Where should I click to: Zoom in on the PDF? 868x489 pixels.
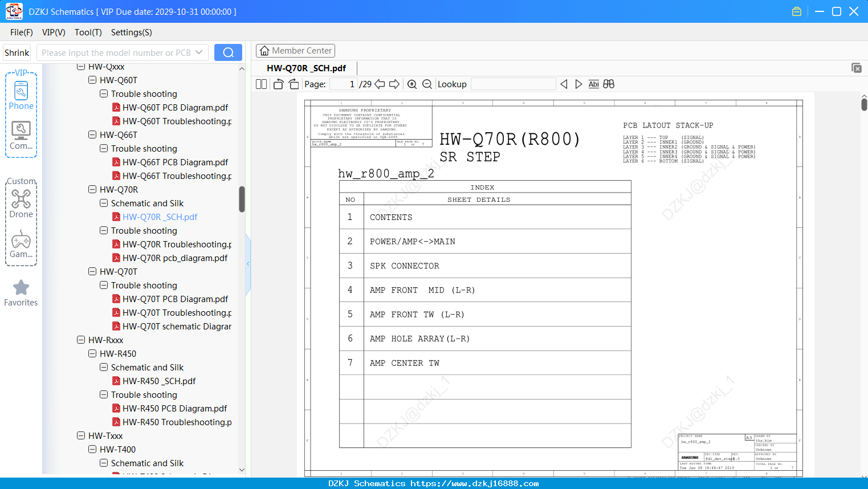click(x=412, y=84)
